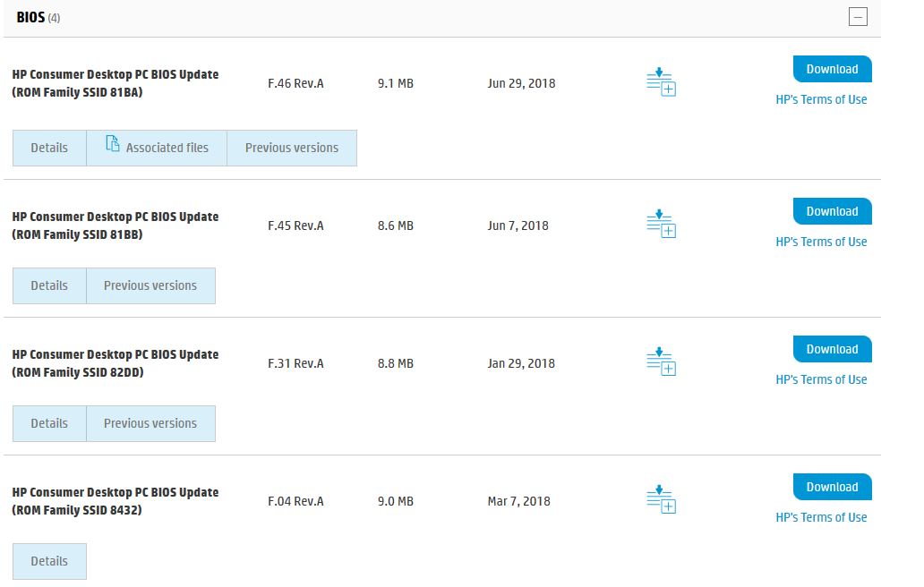The image size is (924, 587).
Task: Add F.04 Rev.A BIOS to download list
Action: [661, 500]
